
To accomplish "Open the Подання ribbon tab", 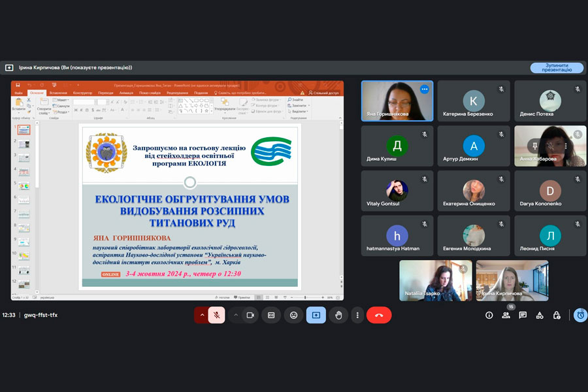I will pos(201,93).
